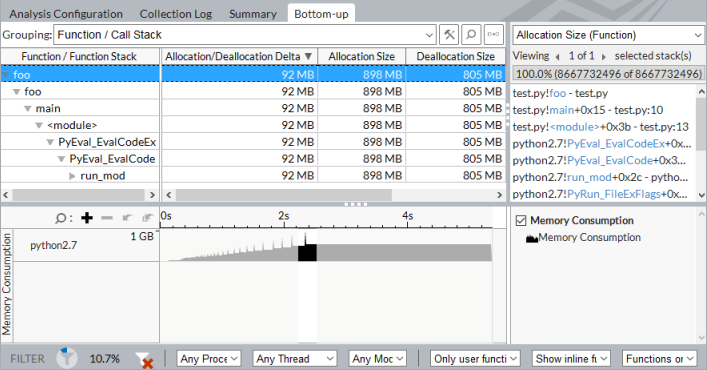Viewport: 707px width, 370px height.
Task: Open the Grouping Function / Call Stack dropdown
Action: [x=245, y=35]
